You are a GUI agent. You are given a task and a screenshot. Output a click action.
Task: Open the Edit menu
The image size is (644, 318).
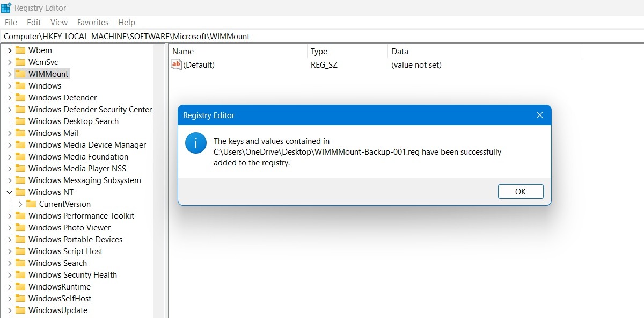(33, 22)
